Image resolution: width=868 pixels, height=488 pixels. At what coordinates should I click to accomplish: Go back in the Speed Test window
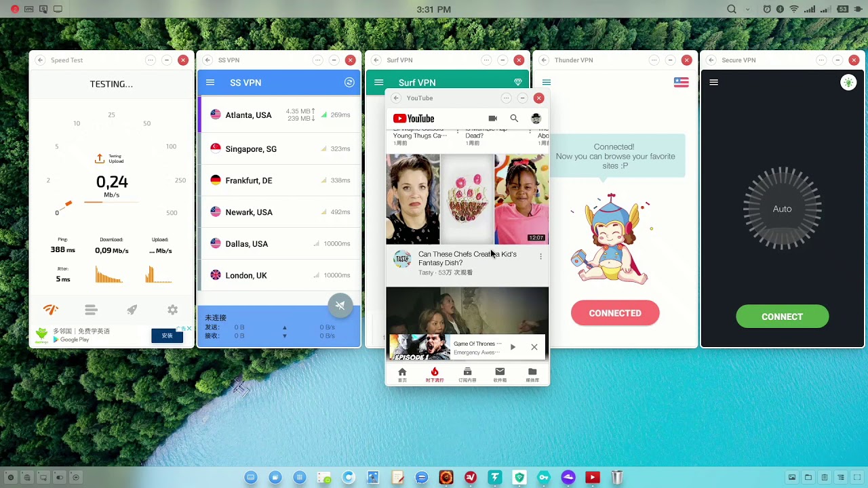[40, 60]
